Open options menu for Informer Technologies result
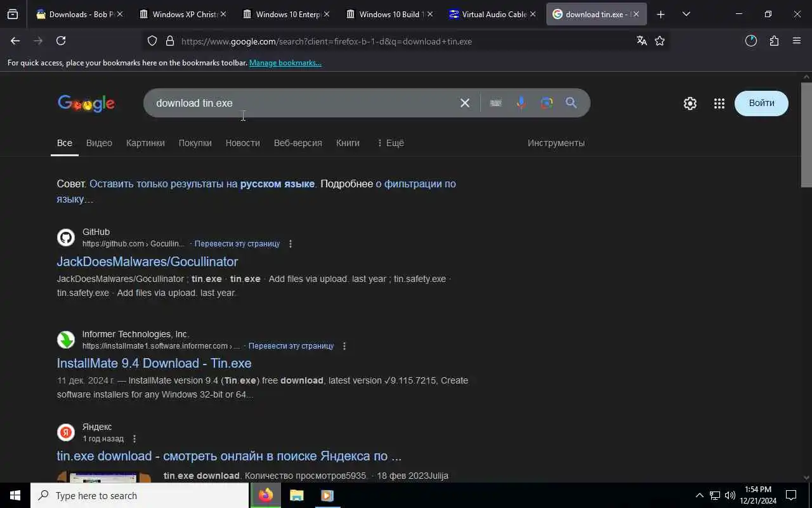This screenshot has height=508, width=812. coord(344,346)
